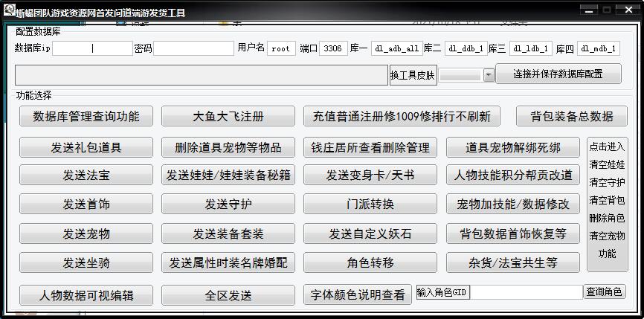This screenshot has width=644, height=319.
Task: Open 人物数据可视编辑
Action: pos(86,295)
